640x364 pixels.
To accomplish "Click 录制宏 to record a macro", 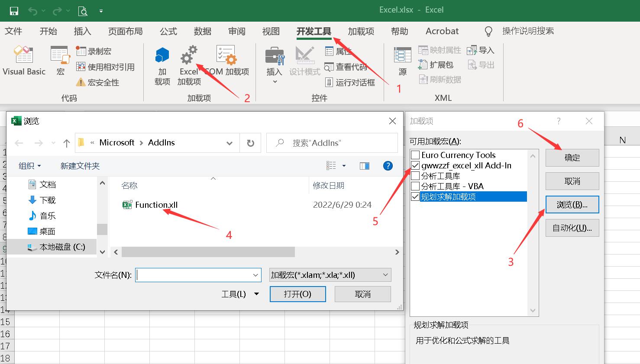I will coord(94,51).
